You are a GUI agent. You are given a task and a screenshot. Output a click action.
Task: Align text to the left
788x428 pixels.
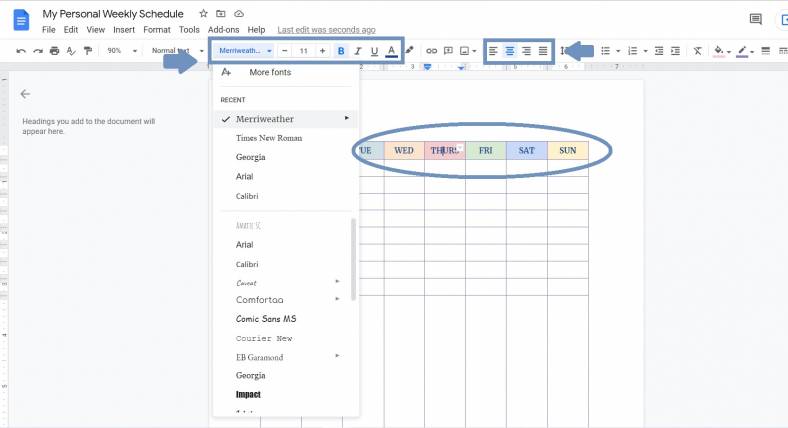(493, 51)
